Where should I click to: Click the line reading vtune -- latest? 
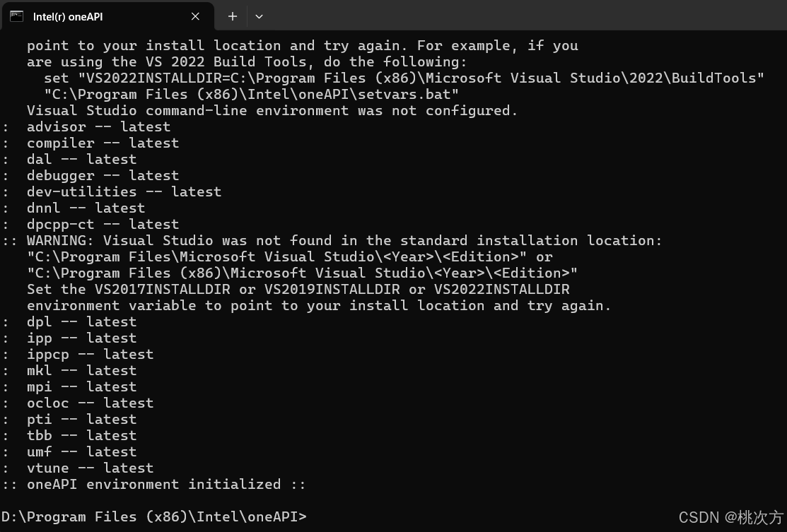click(x=90, y=468)
